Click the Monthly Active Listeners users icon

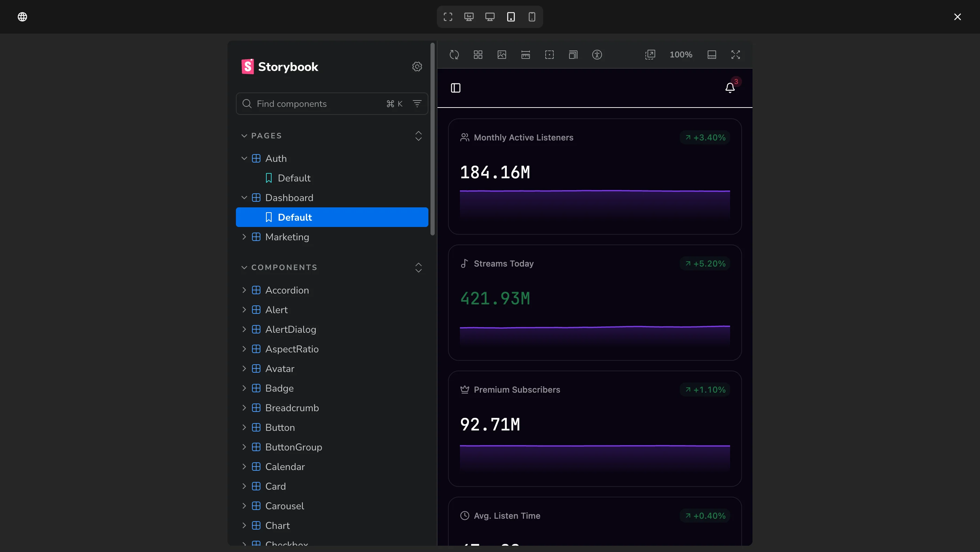click(464, 137)
